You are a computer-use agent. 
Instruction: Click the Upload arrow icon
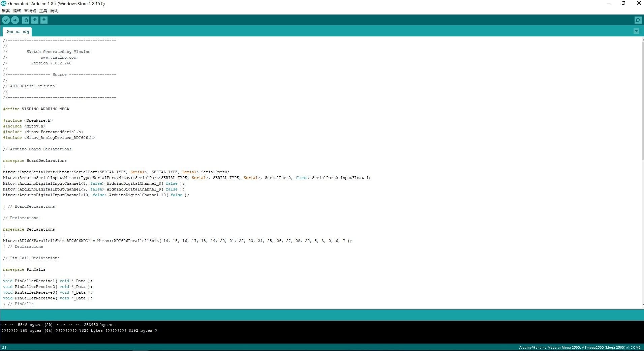point(15,20)
